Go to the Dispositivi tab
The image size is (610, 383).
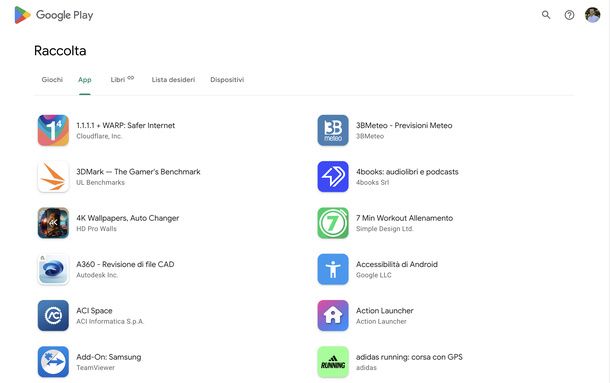click(x=227, y=79)
